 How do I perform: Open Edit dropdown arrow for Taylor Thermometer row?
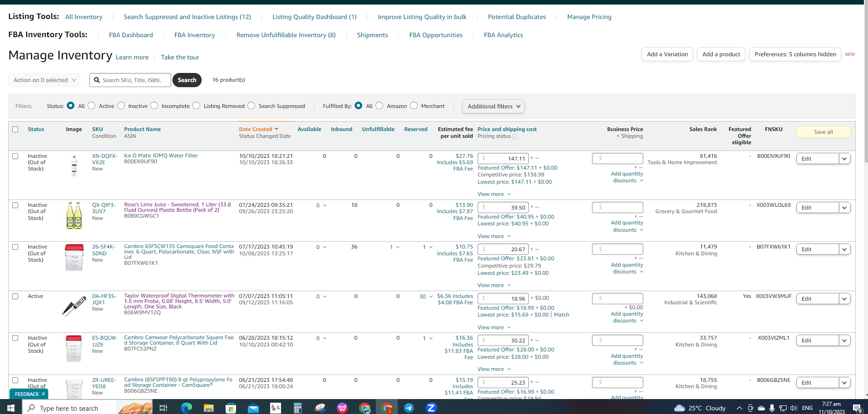[844, 299]
